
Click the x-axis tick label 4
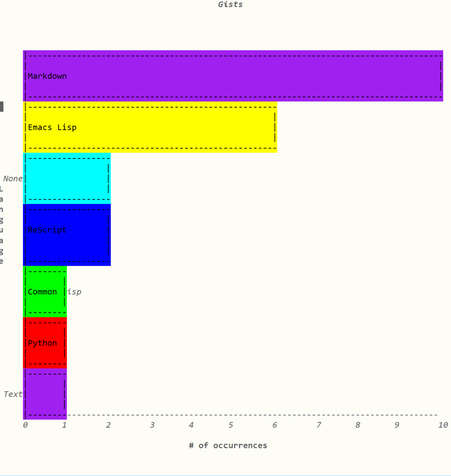(x=191, y=425)
